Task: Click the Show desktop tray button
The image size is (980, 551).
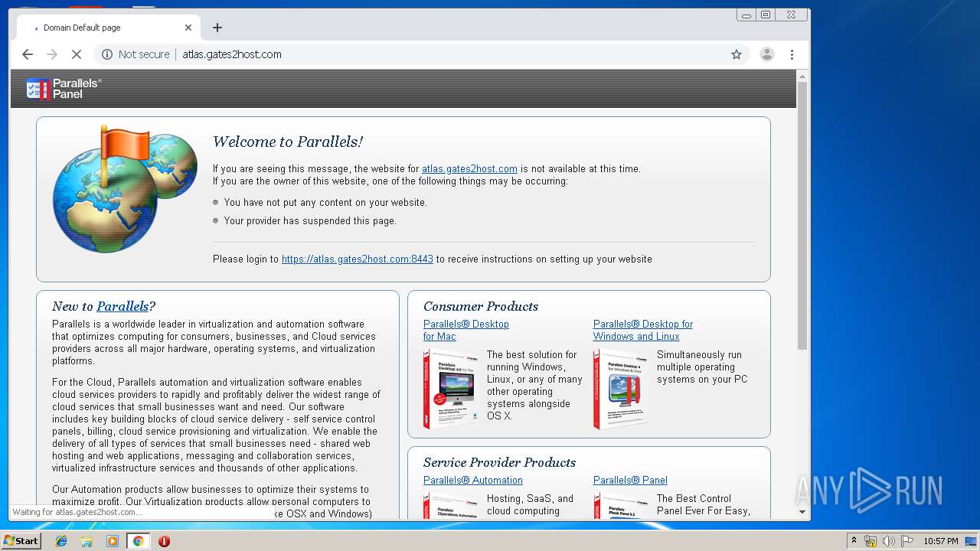Action: pos(972,541)
